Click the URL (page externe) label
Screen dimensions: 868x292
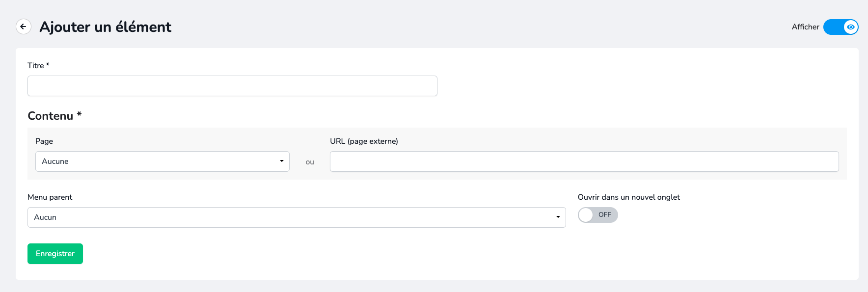[364, 141]
